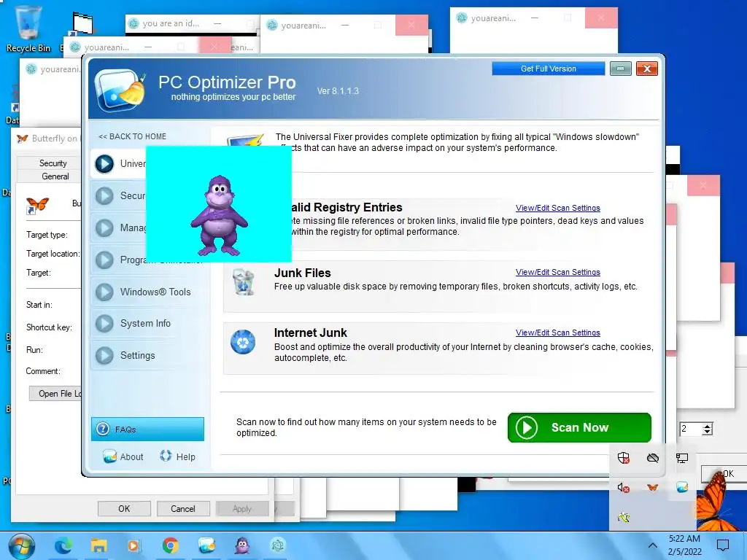The width and height of the screenshot is (747, 560).
Task: Click the Help lifebuoy icon
Action: pyautogui.click(x=166, y=456)
